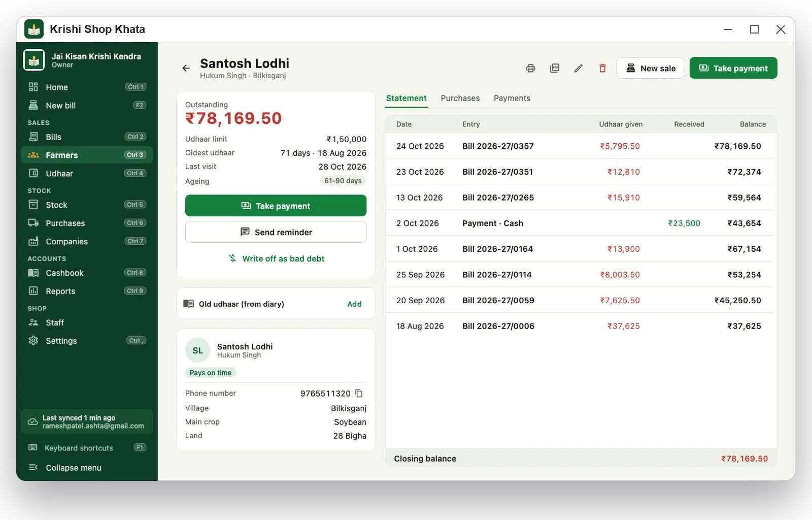The image size is (812, 520).
Task: Copy the phone number with copy icon
Action: point(359,394)
